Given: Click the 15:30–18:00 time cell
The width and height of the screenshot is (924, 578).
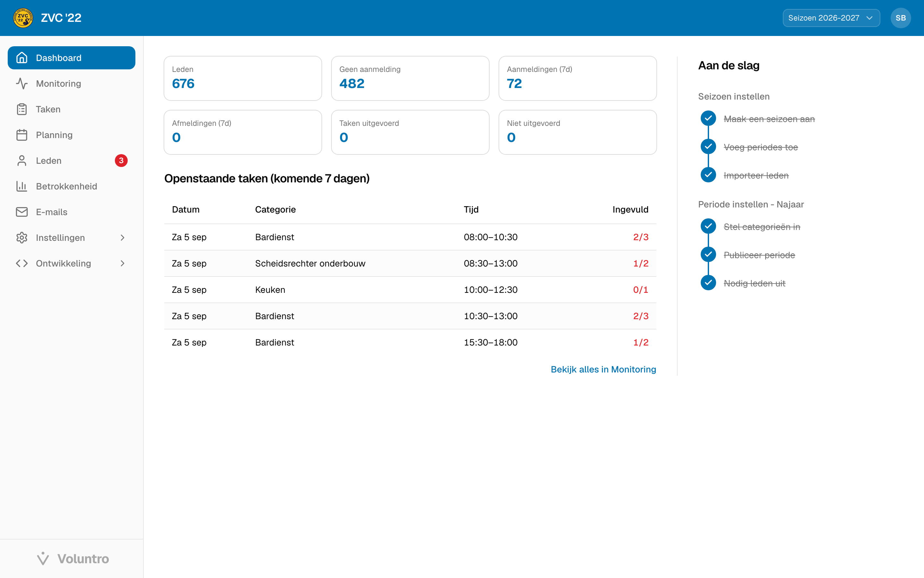Looking at the screenshot, I should [x=491, y=343].
